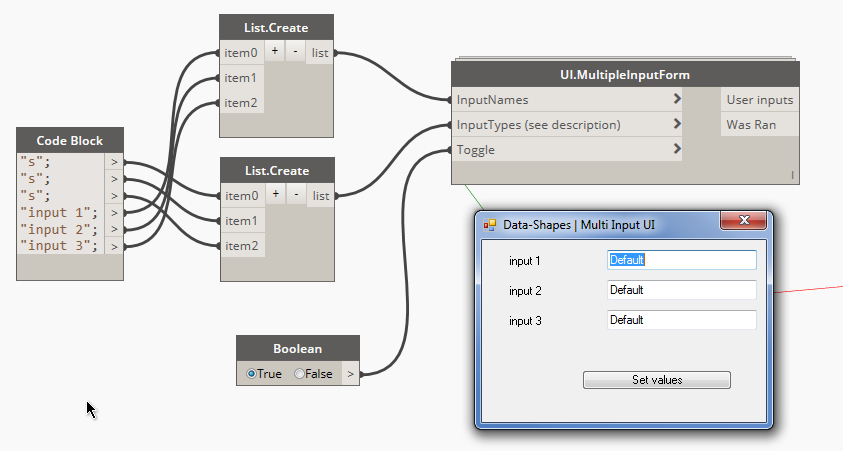This screenshot has height=451, width=843.
Task: Click item2 input port of lower List.Create
Action: pyautogui.click(x=242, y=245)
